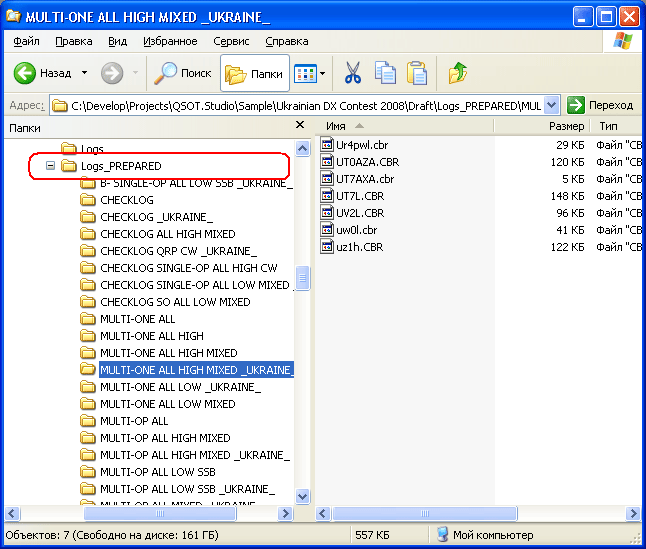Click the folder tree vertical scrollbar thumb
Screen dimensions: 646x549
tap(302, 281)
